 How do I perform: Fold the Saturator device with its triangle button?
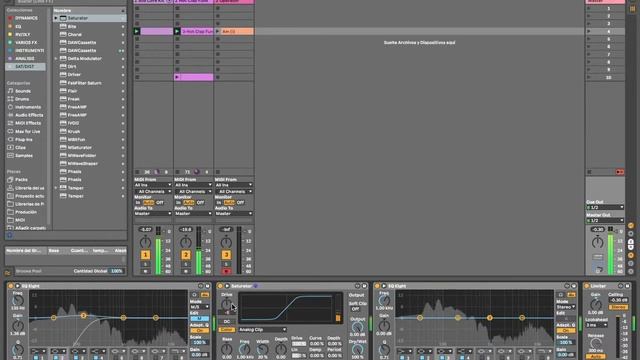point(227,286)
